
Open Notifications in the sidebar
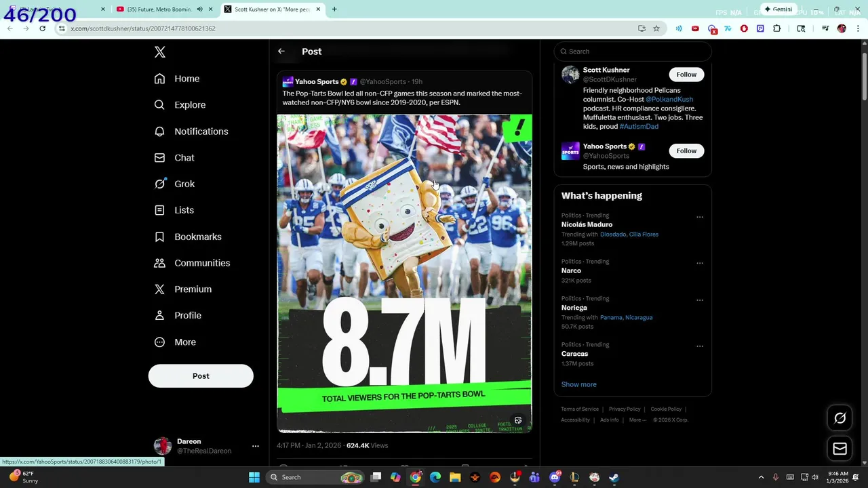pos(191,131)
